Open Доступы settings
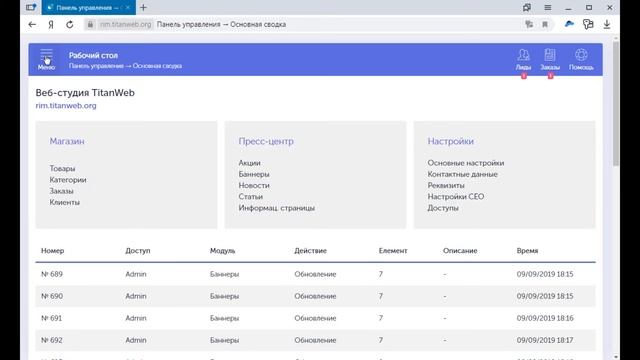The height and width of the screenshot is (360, 640). coord(443,208)
